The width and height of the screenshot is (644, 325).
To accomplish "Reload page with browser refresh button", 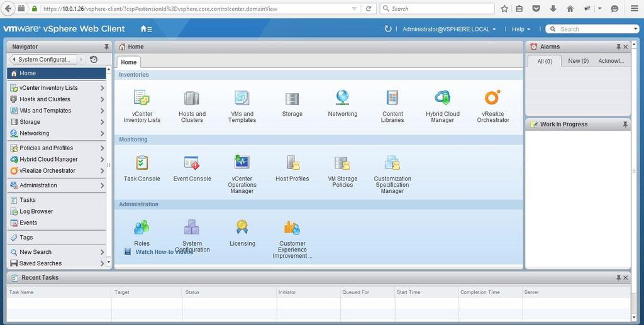I will pyautogui.click(x=369, y=9).
